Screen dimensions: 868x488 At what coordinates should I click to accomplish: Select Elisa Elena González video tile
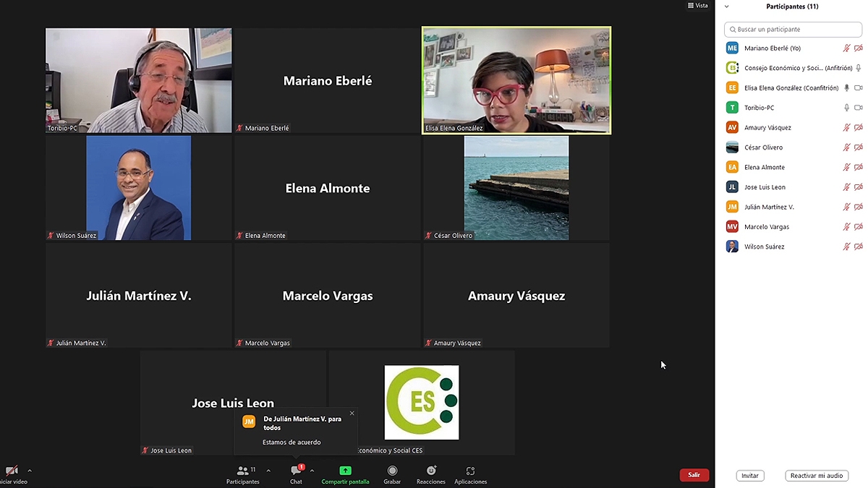click(x=516, y=80)
